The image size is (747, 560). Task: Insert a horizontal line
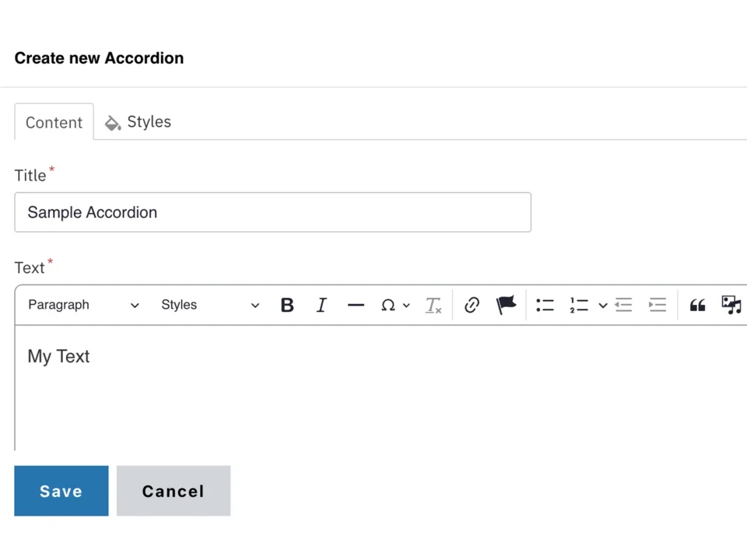(356, 305)
